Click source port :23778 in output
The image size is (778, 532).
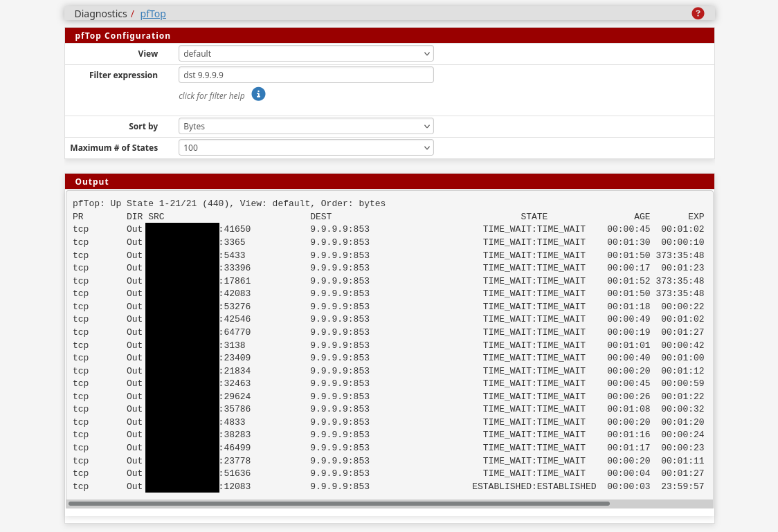tap(235, 461)
